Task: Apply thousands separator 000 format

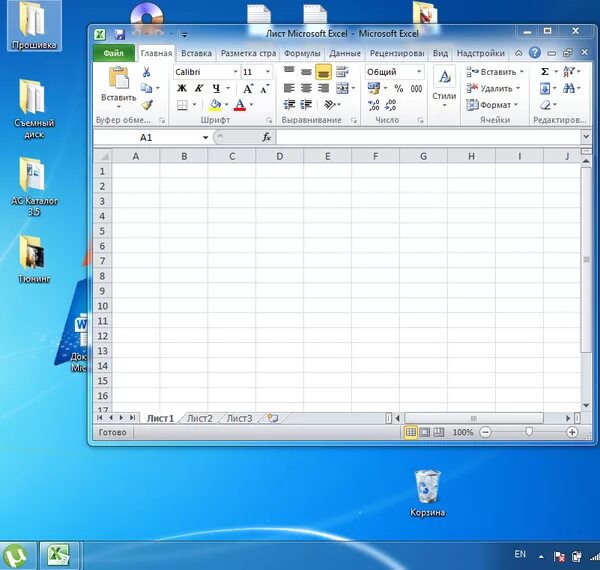Action: pyautogui.click(x=416, y=89)
